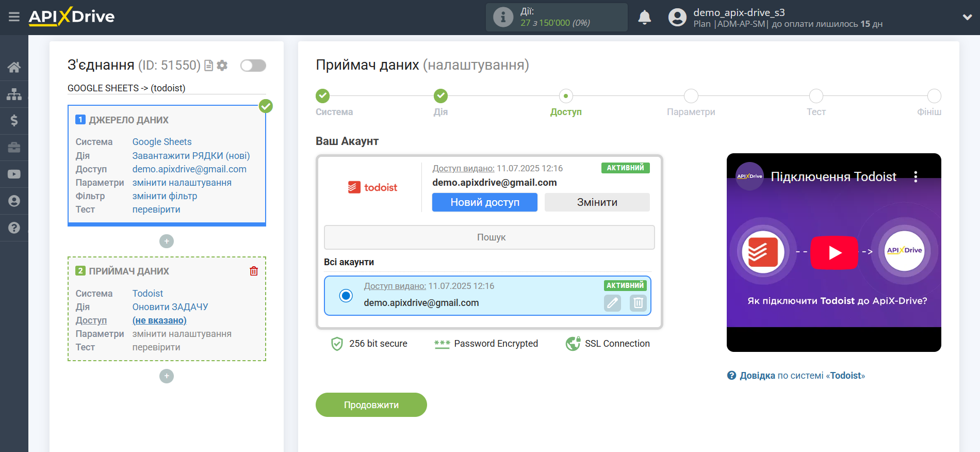Click 'Завантажити РЯДКИ (нові)' action link

191,156
